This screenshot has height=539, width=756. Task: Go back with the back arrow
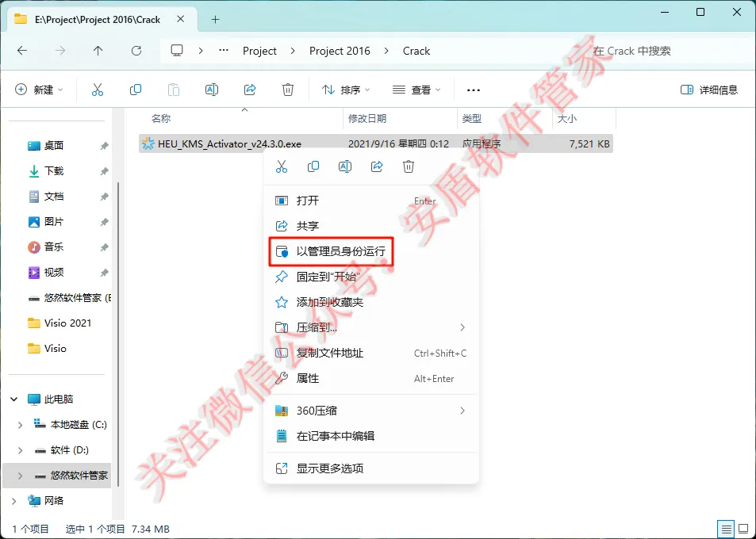(x=22, y=51)
